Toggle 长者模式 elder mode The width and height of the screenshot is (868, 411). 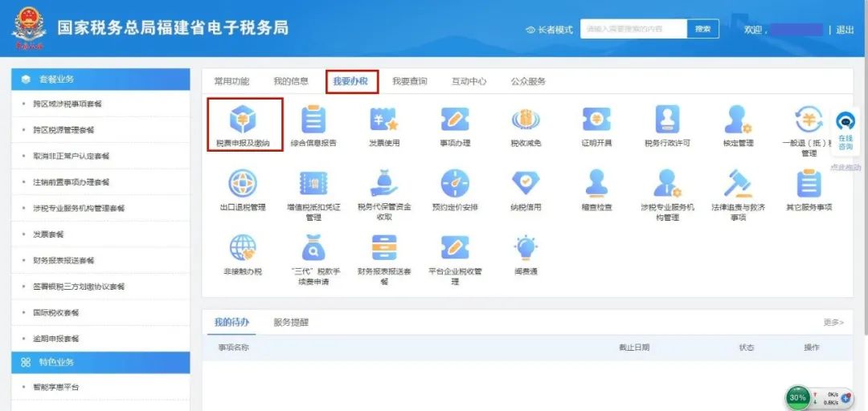[550, 30]
